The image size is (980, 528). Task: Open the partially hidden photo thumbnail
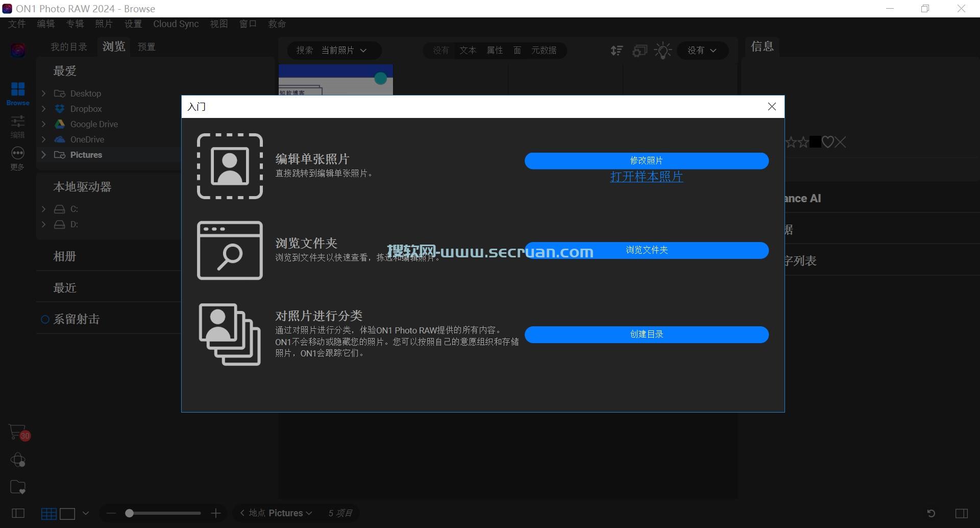[336, 80]
